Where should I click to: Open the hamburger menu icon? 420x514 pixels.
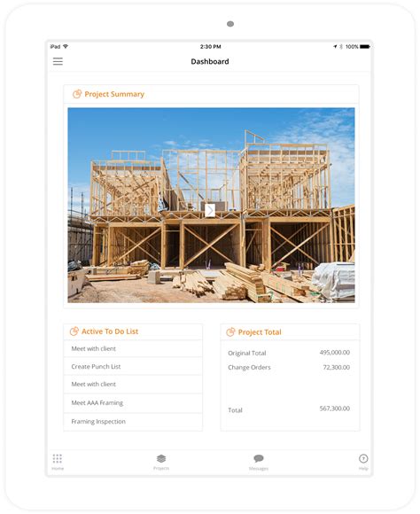pos(58,61)
